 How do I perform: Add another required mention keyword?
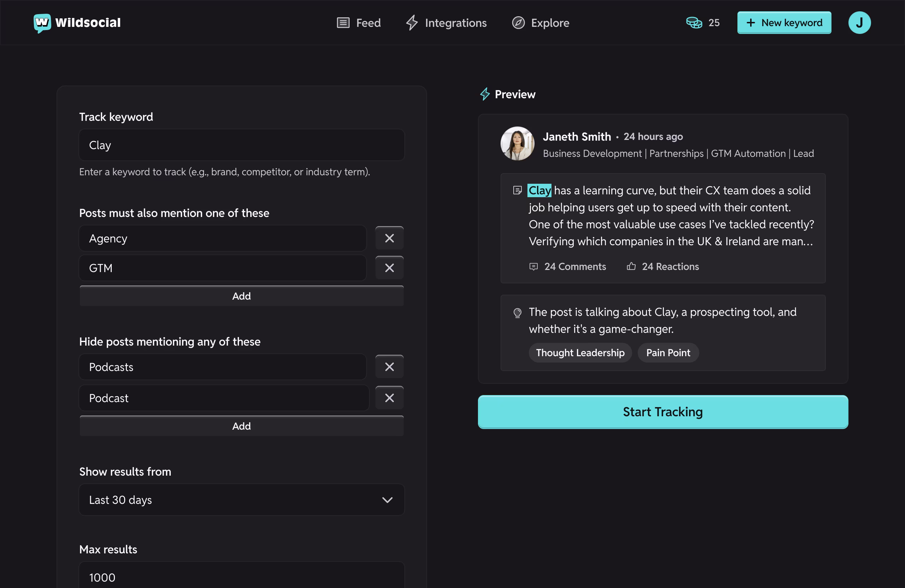coord(241,296)
